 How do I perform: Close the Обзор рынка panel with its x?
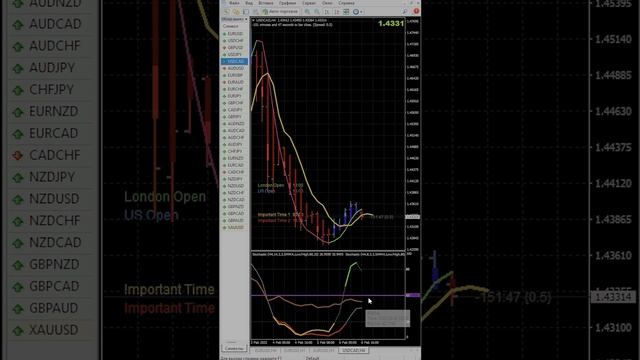[x=246, y=19]
